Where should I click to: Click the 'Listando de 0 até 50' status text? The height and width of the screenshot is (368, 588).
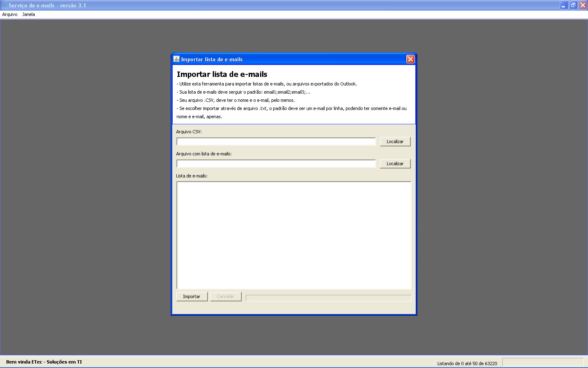(467, 364)
